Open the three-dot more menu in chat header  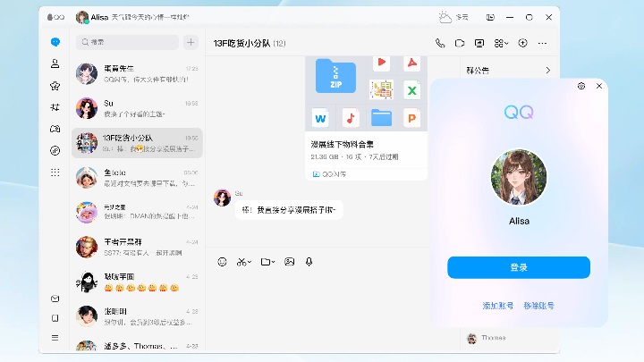[542, 43]
